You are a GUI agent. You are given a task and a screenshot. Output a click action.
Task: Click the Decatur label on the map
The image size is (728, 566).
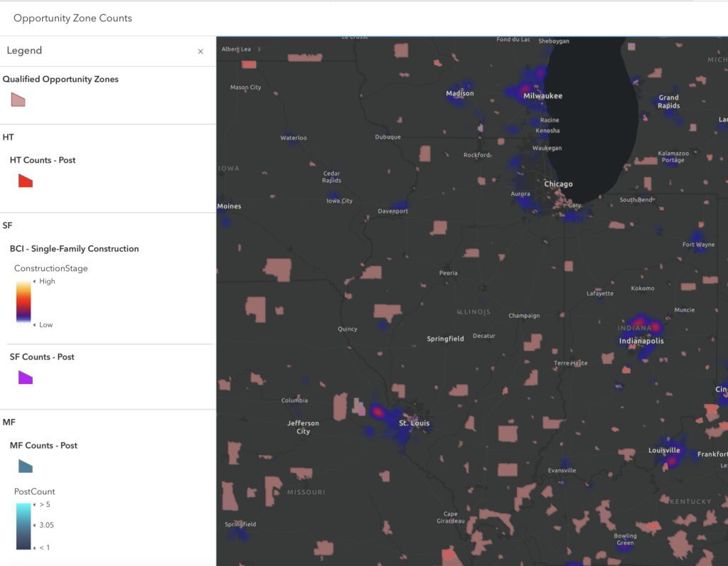483,336
